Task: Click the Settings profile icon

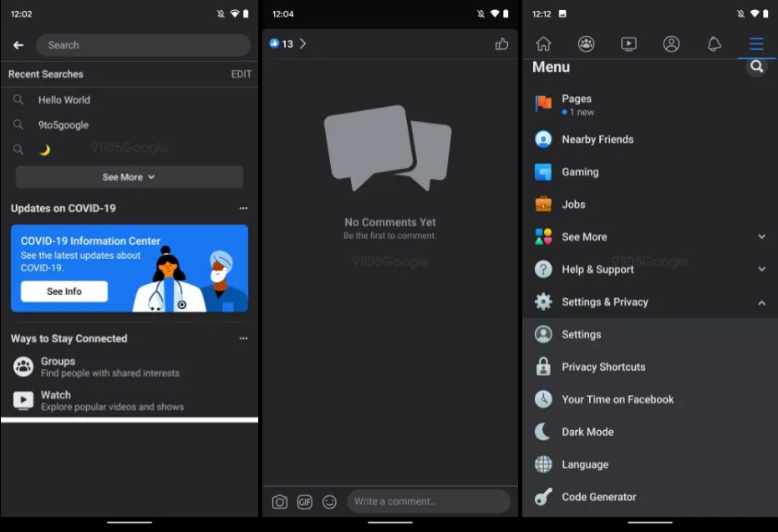Action: [543, 335]
